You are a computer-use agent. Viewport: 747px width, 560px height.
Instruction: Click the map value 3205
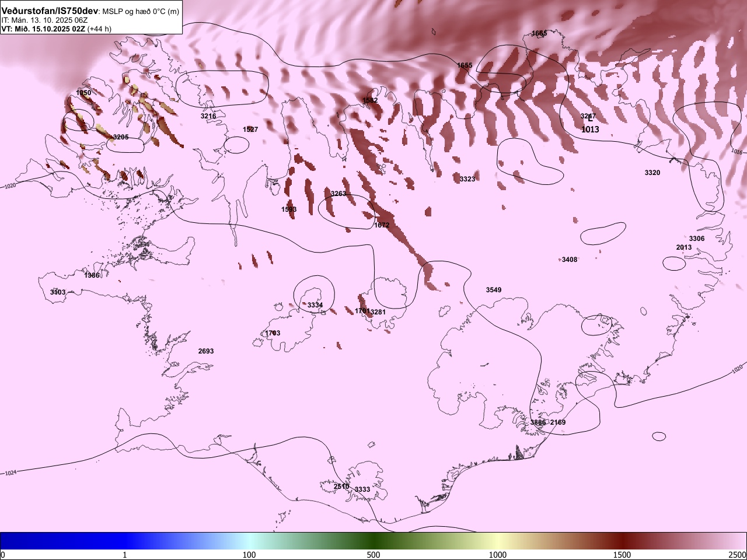pyautogui.click(x=121, y=137)
